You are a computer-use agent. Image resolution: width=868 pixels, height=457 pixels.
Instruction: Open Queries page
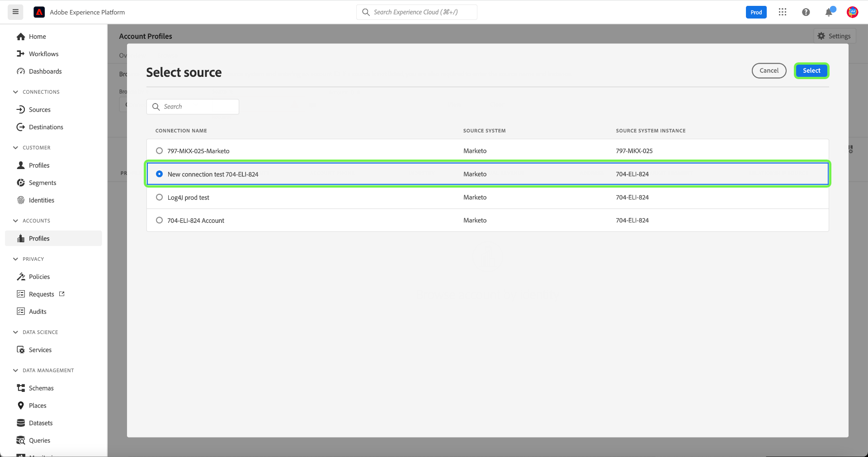click(x=39, y=441)
